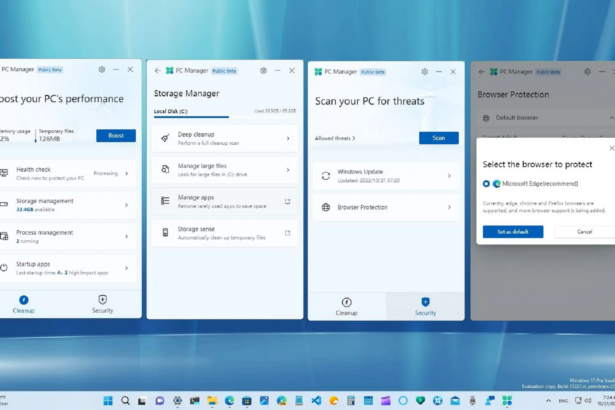Click 2 running process text
This screenshot has width=615, height=410.
[x=27, y=241]
